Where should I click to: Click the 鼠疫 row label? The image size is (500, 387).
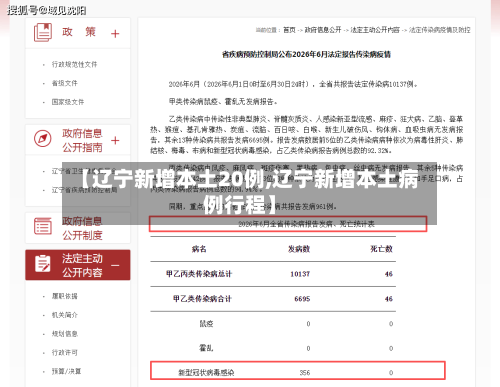pos(206,324)
